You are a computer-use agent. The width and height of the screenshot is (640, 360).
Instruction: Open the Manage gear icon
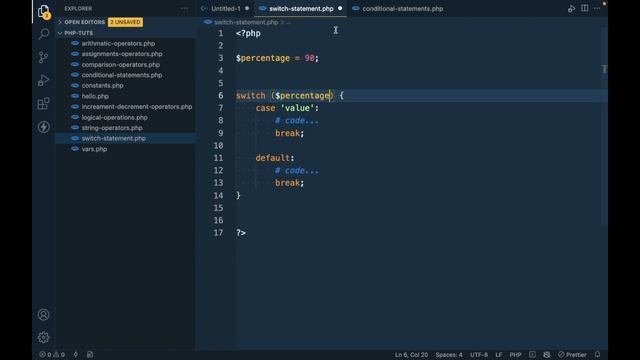pos(43,338)
